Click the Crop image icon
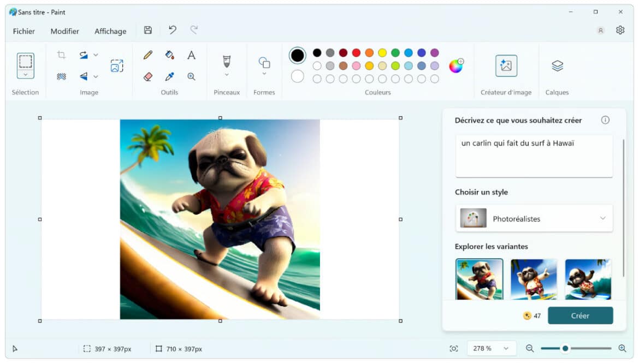The image size is (639, 364). click(x=62, y=55)
